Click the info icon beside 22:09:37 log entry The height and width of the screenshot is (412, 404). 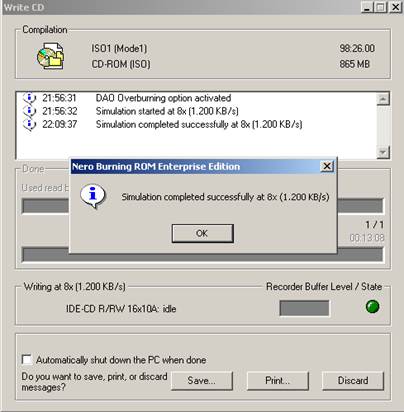[29, 124]
